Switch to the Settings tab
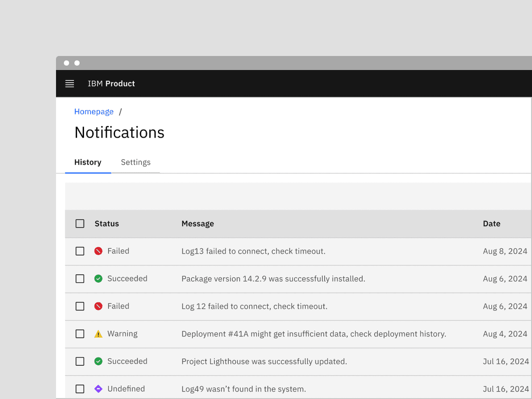This screenshot has height=399, width=532. [135, 162]
